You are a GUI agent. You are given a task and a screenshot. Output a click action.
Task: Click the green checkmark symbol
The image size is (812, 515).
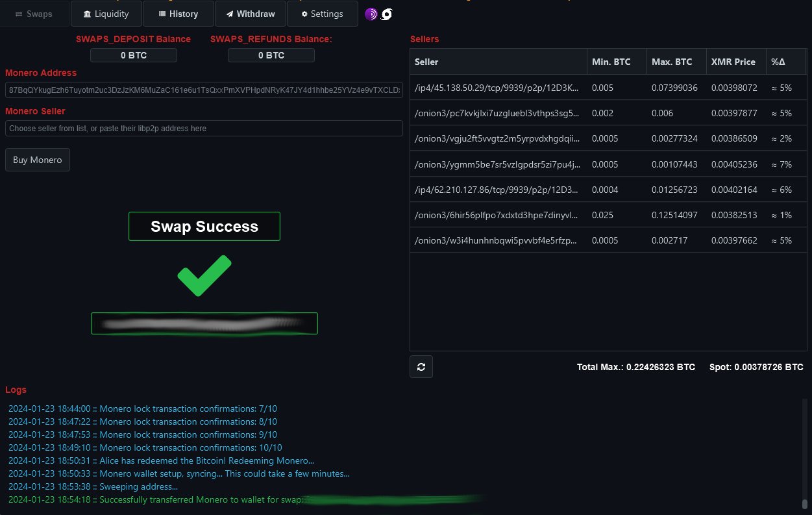coord(204,275)
